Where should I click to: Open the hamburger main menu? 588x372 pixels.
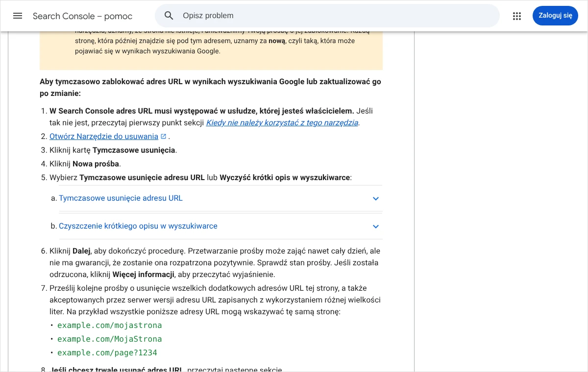[18, 16]
